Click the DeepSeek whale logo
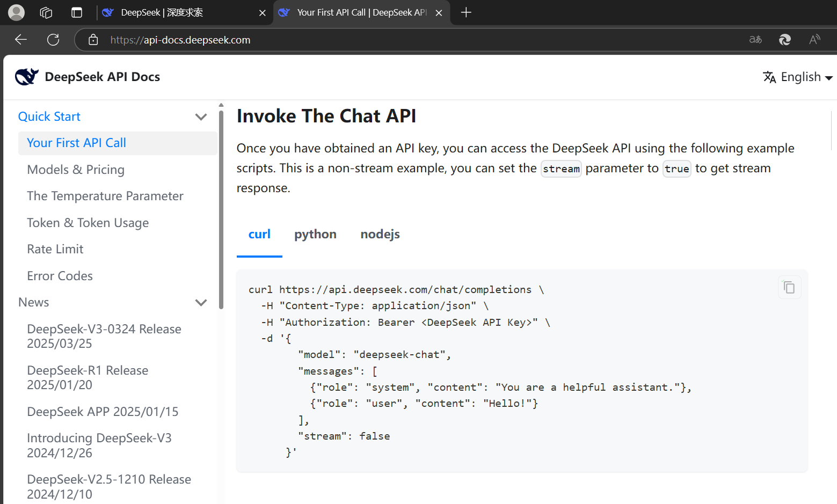This screenshot has height=504, width=837. [26, 77]
